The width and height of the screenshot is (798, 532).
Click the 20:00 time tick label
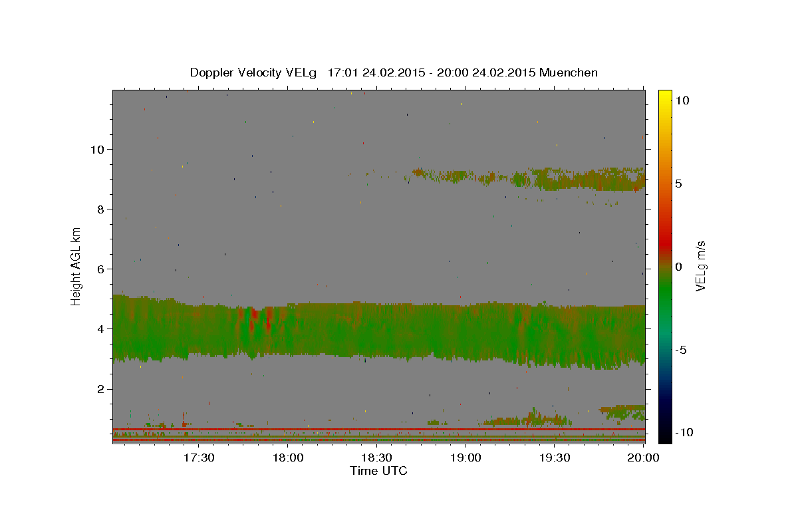click(643, 458)
